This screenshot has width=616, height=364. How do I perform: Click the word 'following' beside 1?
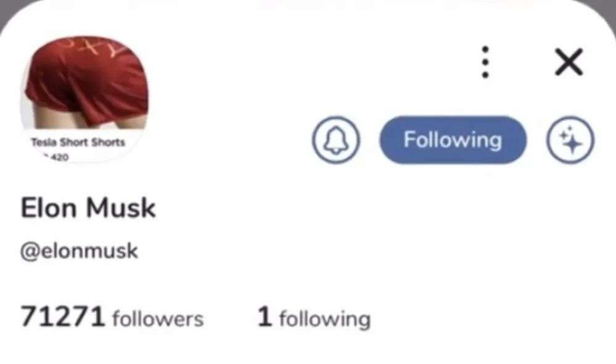(325, 319)
